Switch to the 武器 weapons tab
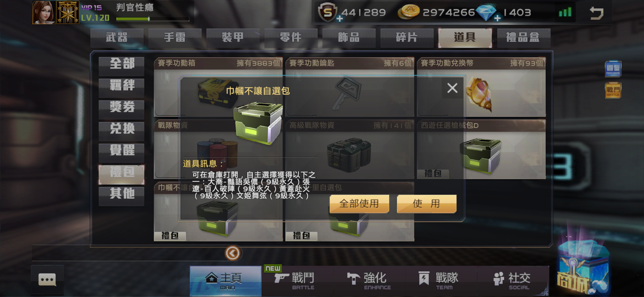Screen dimensions: 644x297 [117, 38]
